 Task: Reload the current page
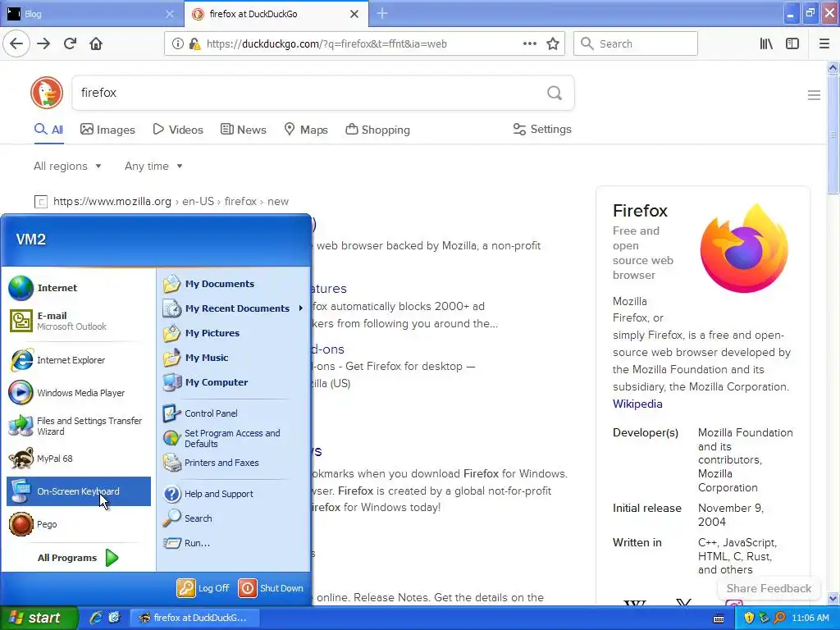click(x=71, y=44)
